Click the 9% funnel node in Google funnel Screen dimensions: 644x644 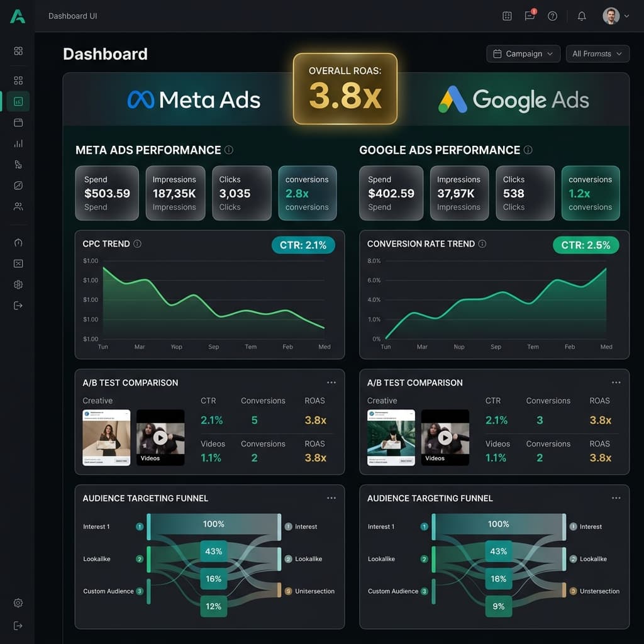(499, 606)
